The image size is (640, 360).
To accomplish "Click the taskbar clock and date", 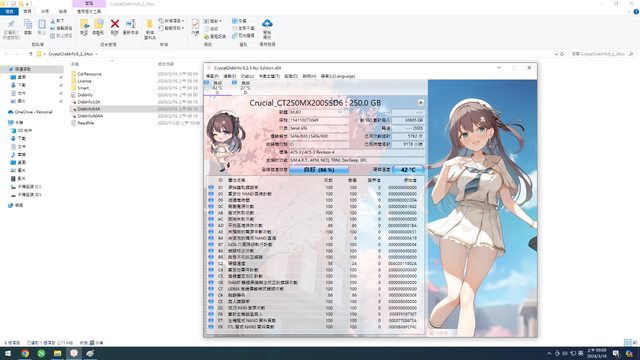I will click(596, 353).
